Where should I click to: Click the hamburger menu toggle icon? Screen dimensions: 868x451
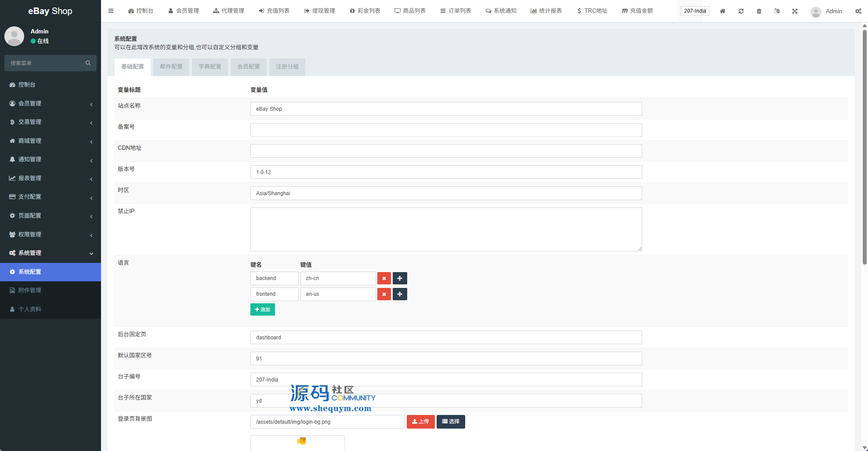point(111,11)
